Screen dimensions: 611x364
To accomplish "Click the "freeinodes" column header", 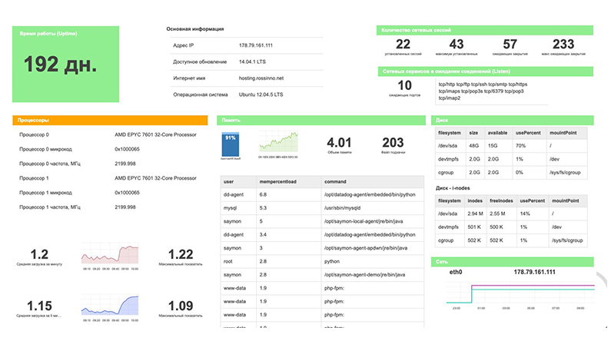I will pos(501,200).
